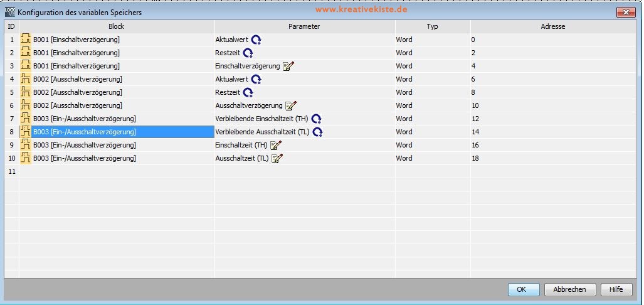Select address cell with value 18
The height and width of the screenshot is (305, 644).
click(x=475, y=159)
